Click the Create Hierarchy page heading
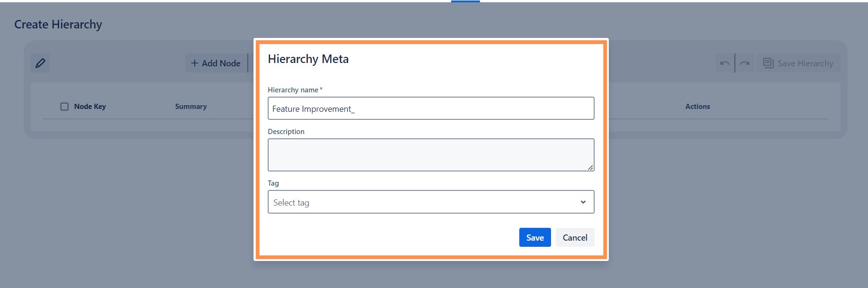 point(58,25)
